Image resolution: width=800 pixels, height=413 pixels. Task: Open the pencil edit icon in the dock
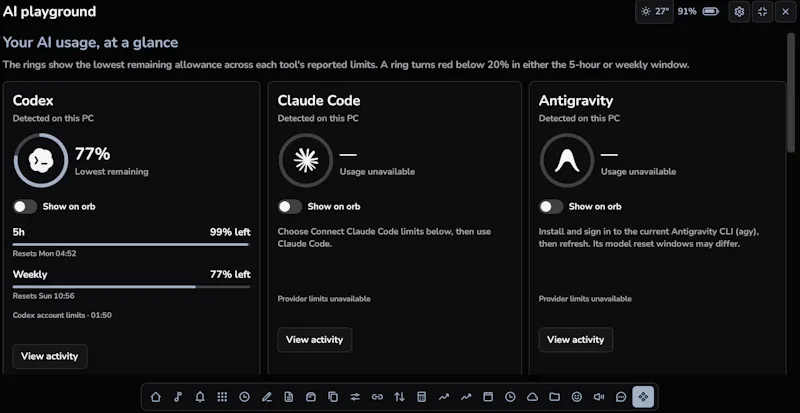(266, 397)
